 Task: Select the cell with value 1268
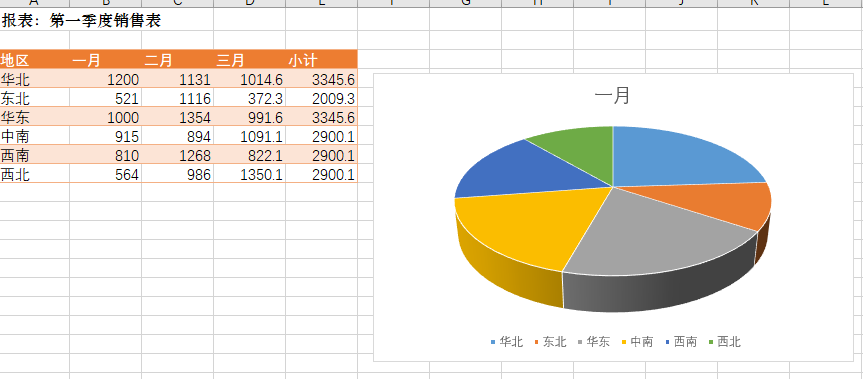(x=177, y=155)
